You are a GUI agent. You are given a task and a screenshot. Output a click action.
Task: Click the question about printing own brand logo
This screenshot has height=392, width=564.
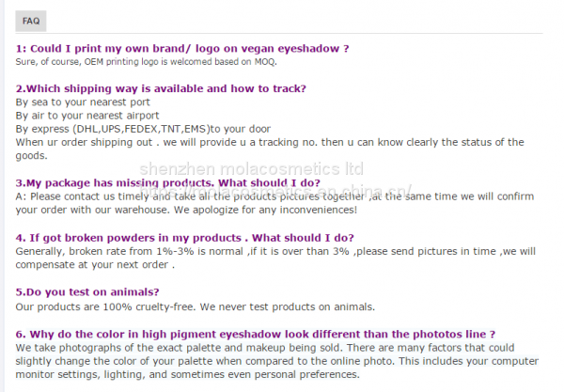click(x=183, y=48)
